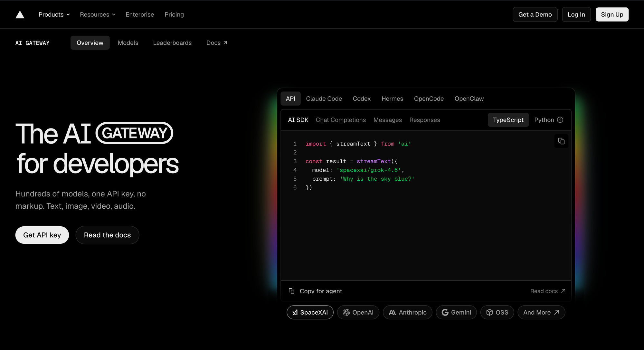Click the Python info circle icon
The height and width of the screenshot is (350, 644).
[x=560, y=120]
